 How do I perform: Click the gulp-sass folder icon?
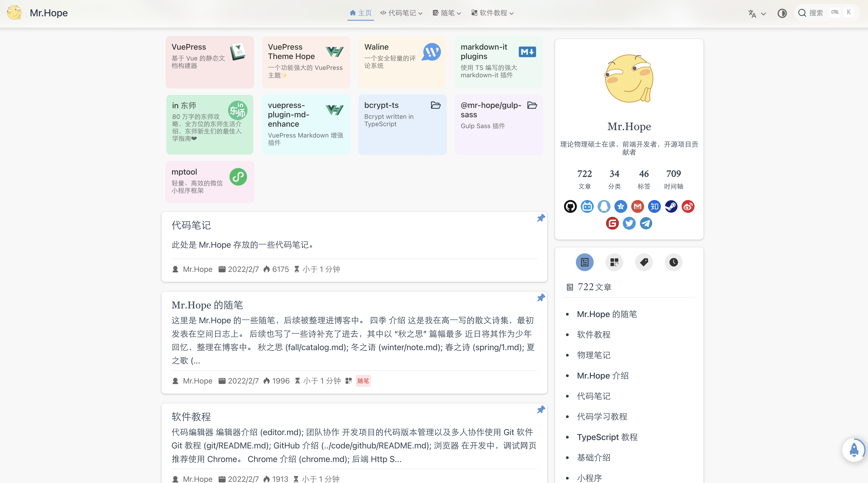(532, 105)
